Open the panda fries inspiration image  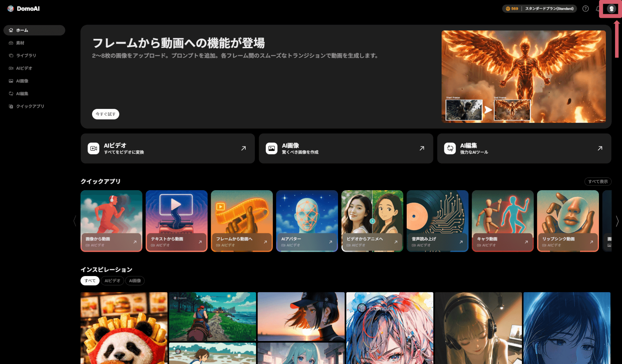(x=124, y=328)
